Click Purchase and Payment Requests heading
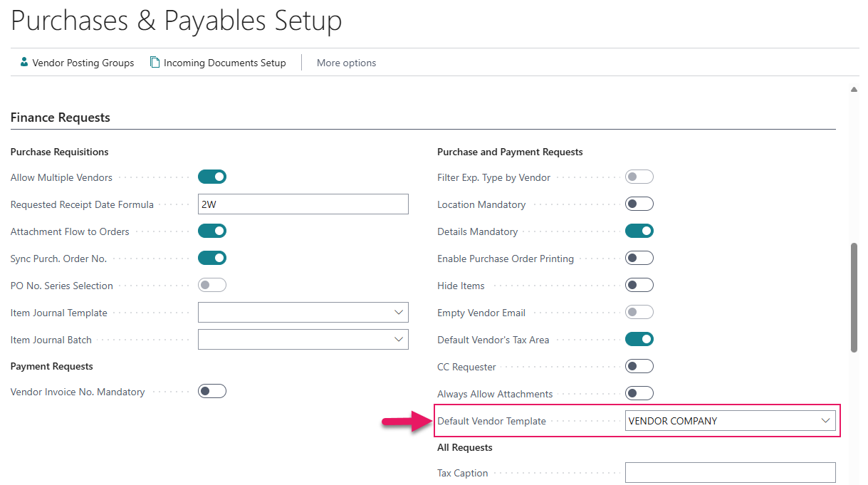Screen dimensions: 868x485 (510, 152)
